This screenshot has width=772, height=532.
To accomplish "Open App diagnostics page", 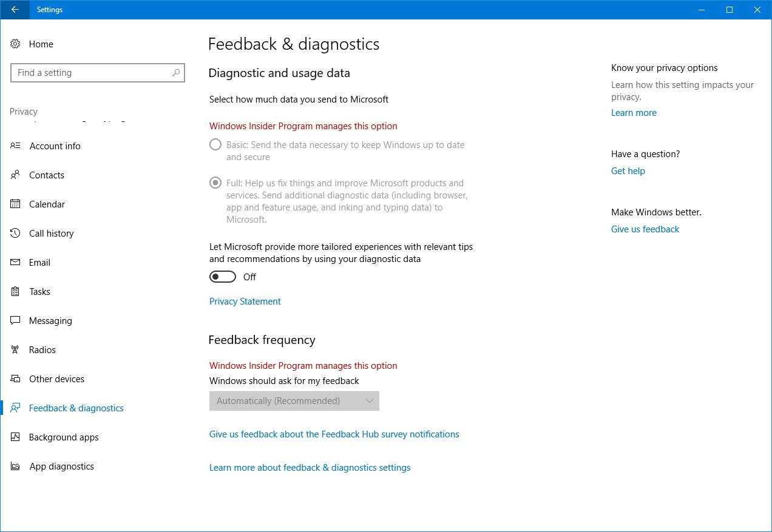I will [x=62, y=466].
